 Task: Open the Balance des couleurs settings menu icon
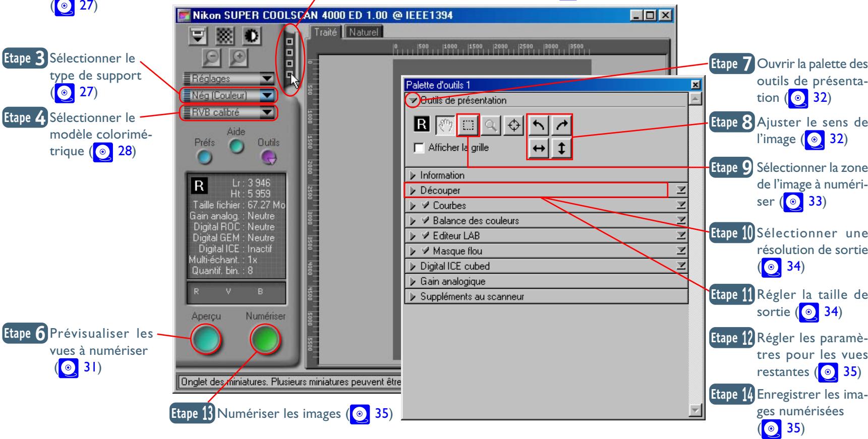click(x=681, y=221)
